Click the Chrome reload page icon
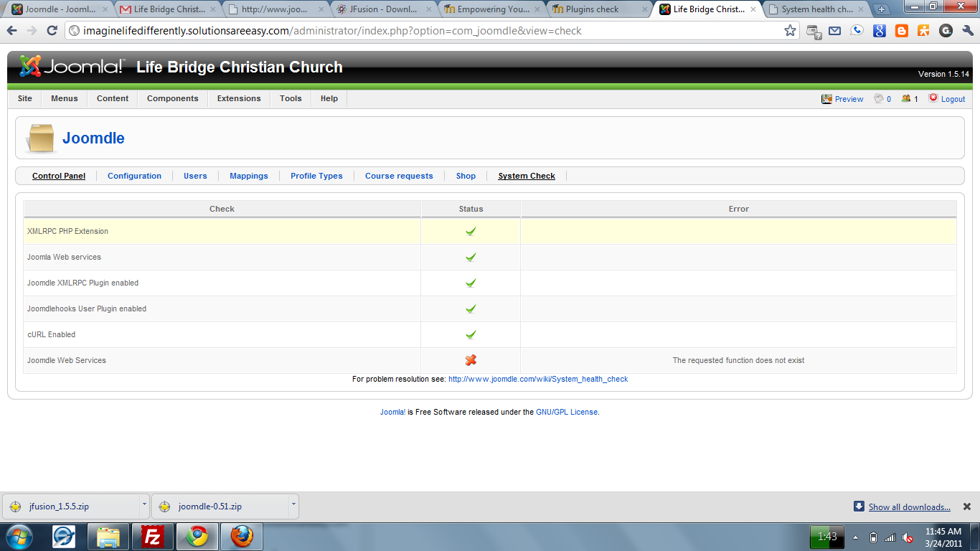 tap(52, 31)
